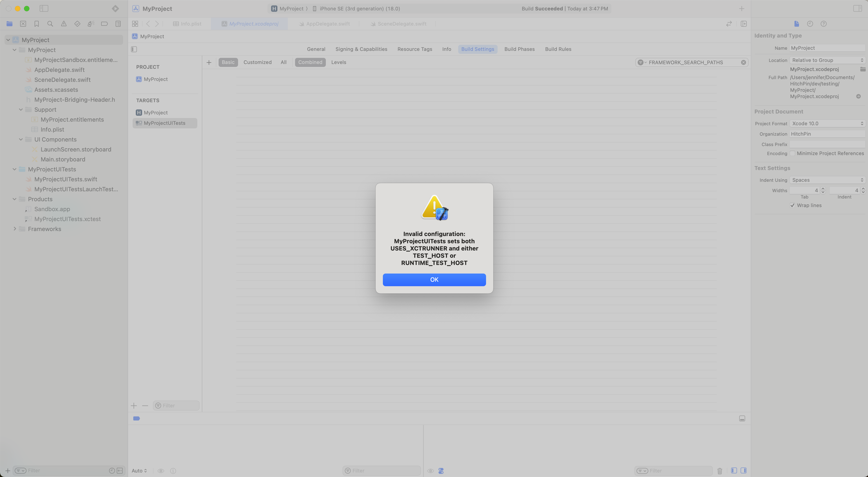Open the Bookmark navigator
Viewport: 868px width, 477px height.
[x=36, y=24]
